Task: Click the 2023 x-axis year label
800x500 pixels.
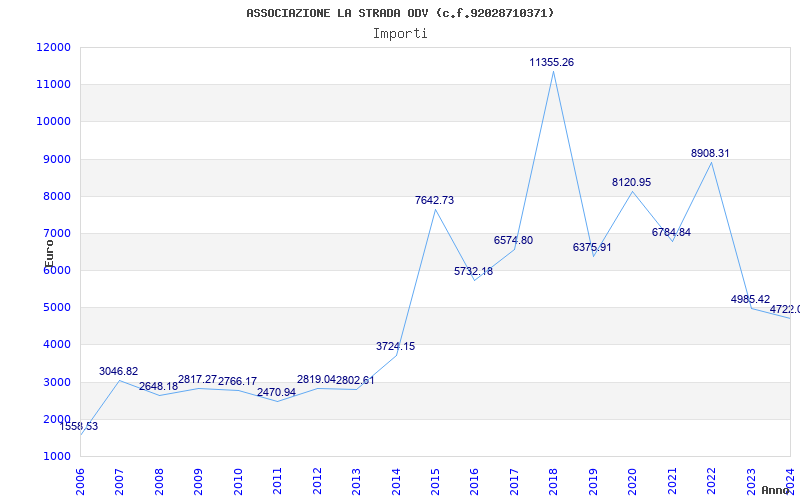Action: click(751, 481)
